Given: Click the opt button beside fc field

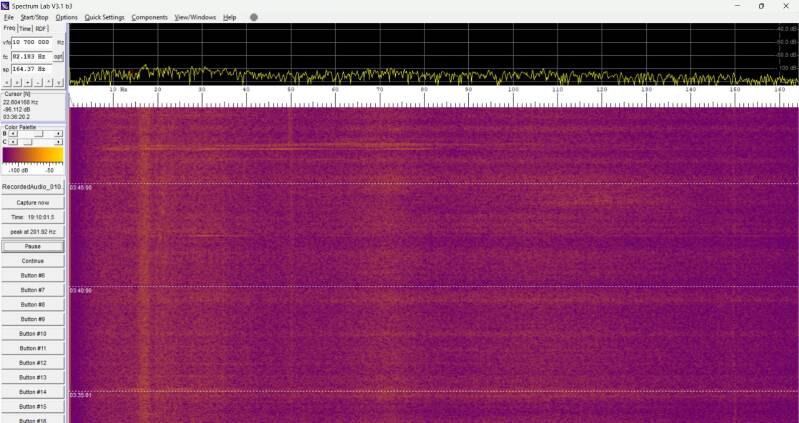Looking at the screenshot, I should click(x=58, y=57).
